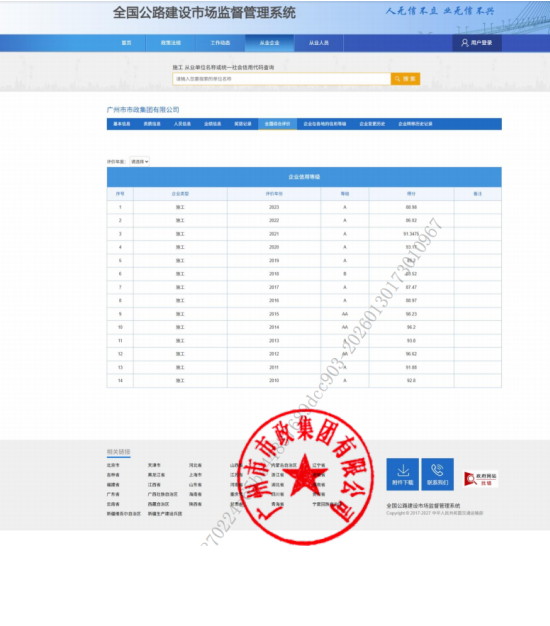Screen dimensions: 550x626
Task: Open the 联系我们 phone contact tile
Action: point(437,474)
